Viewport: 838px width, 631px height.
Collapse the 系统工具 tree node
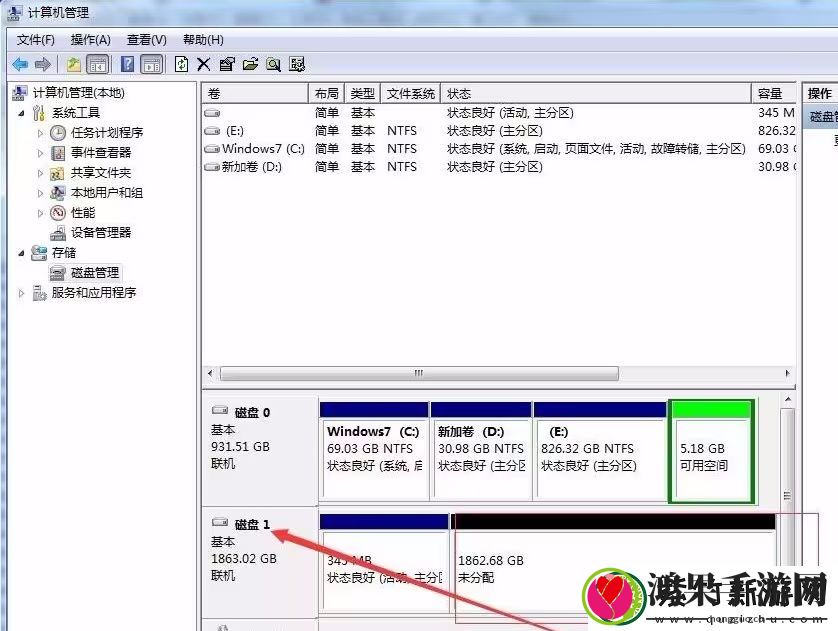click(21, 113)
